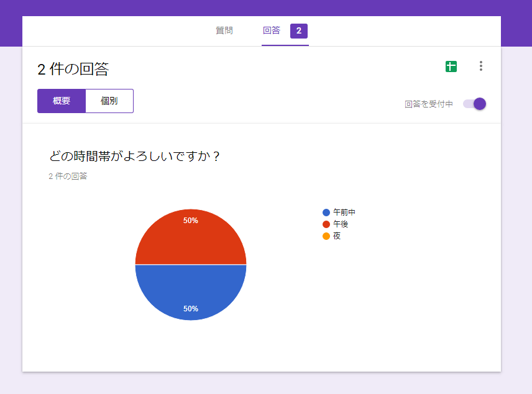532x394 pixels.
Task: Click the purple response count badge "2"
Action: tap(299, 31)
